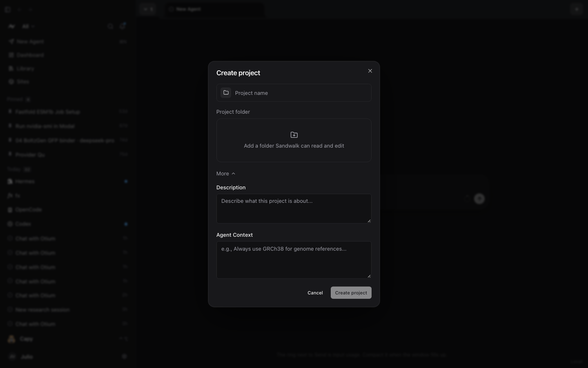Screen dimensions: 588x368
Task: Click the round send button behind the dialog
Action: tap(479, 199)
